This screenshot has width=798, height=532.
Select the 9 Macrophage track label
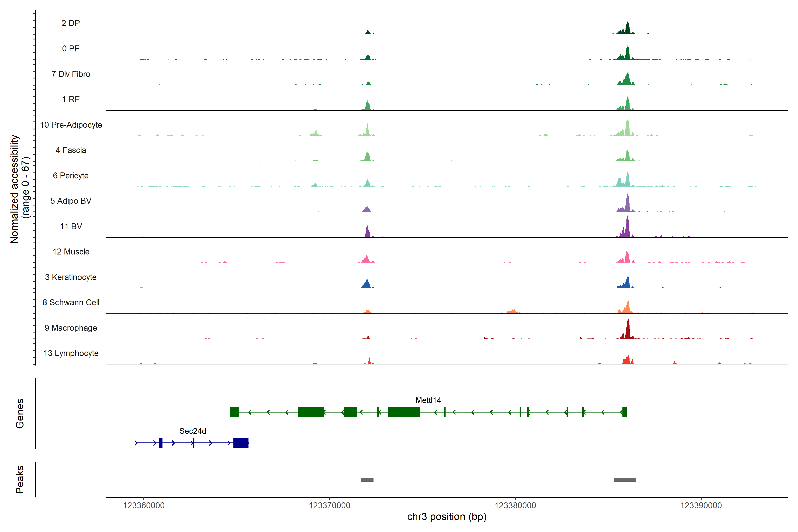pyautogui.click(x=70, y=328)
